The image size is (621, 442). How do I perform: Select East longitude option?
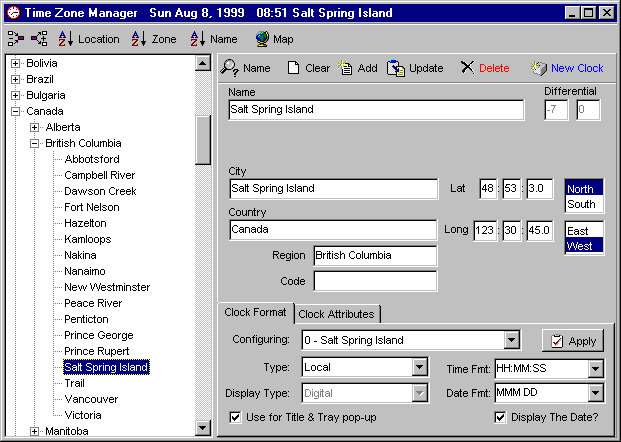tap(584, 231)
